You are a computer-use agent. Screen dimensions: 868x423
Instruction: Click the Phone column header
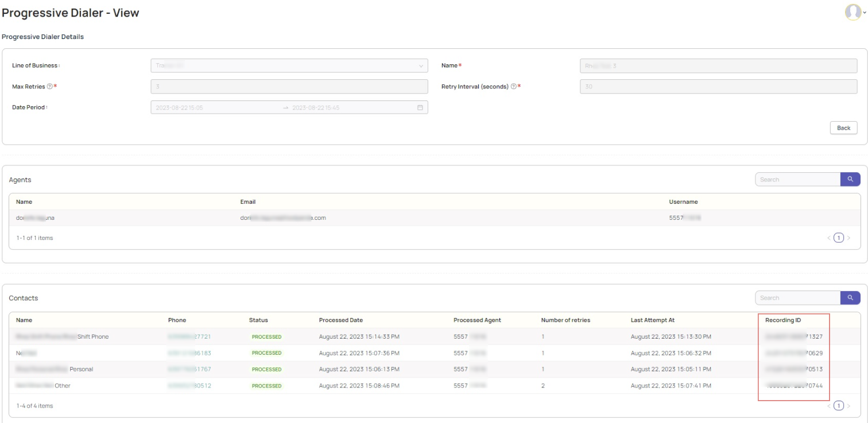[x=177, y=320]
